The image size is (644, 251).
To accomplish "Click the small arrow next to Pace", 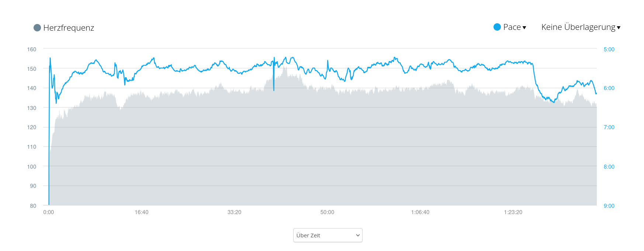I will pos(524,28).
